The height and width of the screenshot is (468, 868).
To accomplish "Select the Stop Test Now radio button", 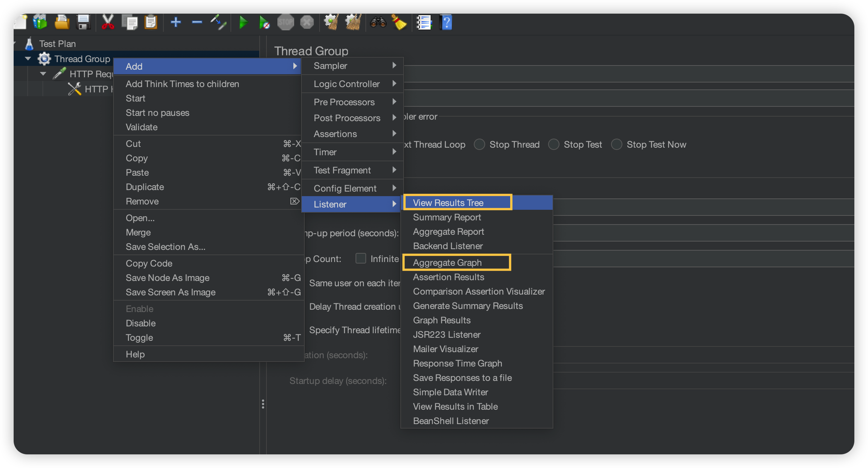I will click(x=617, y=144).
